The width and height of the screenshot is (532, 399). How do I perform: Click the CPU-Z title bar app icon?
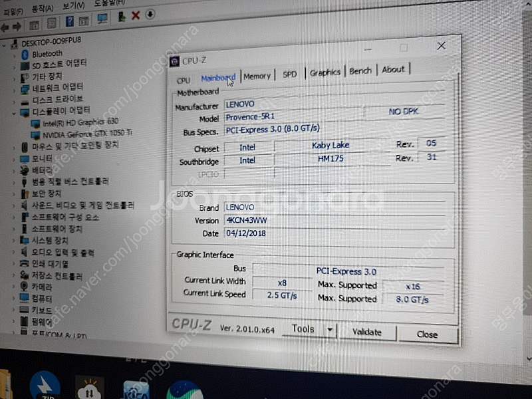[x=174, y=61]
